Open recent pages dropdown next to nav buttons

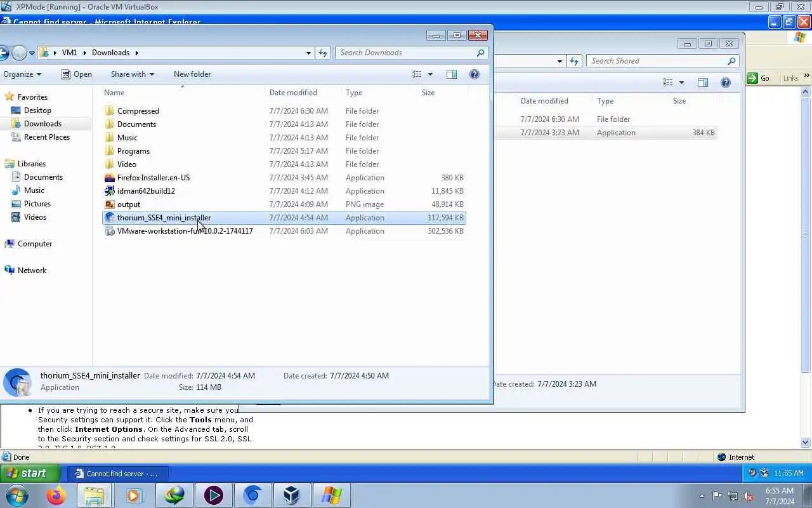tap(32, 53)
